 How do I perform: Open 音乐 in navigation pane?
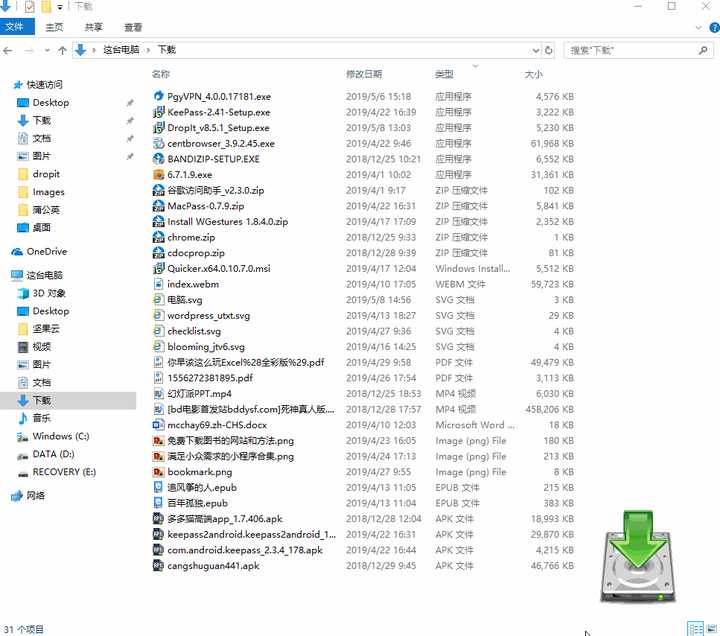42,418
